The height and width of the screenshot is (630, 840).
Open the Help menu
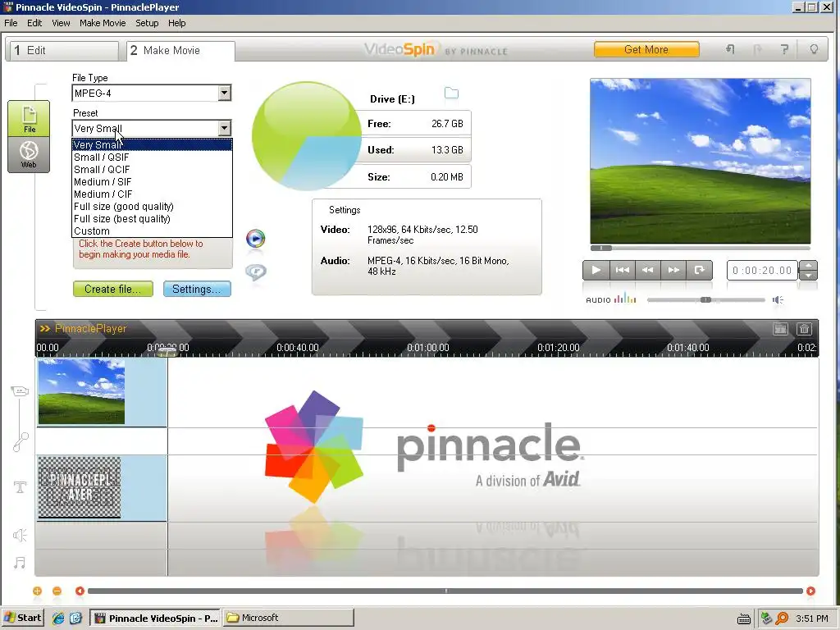177,23
